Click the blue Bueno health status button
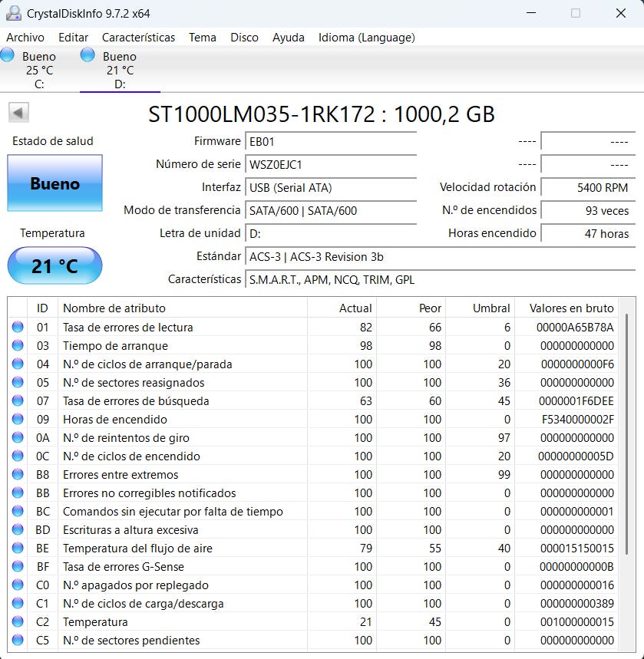The image size is (644, 659). pos(54,183)
